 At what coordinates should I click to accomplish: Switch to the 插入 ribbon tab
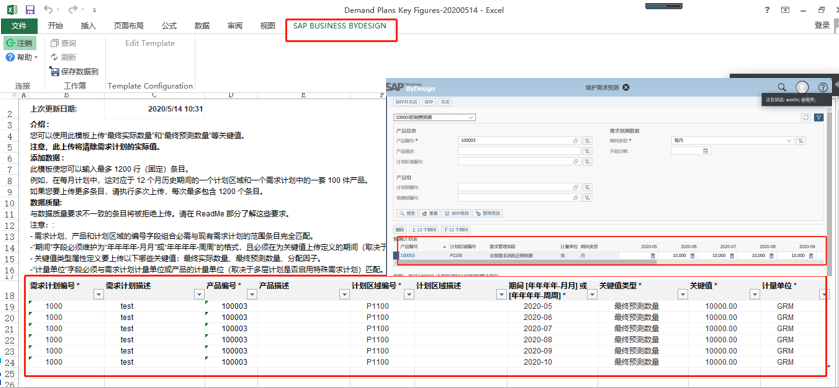coord(88,26)
